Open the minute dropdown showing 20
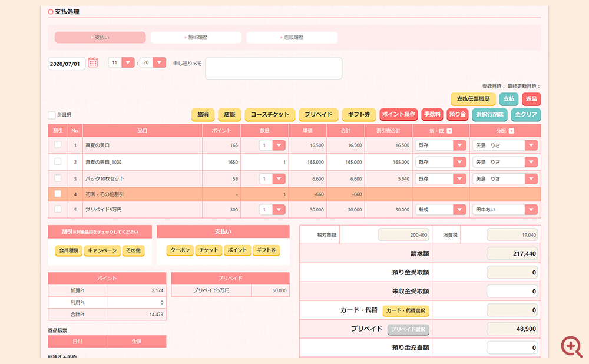This screenshot has width=589, height=364. click(160, 62)
